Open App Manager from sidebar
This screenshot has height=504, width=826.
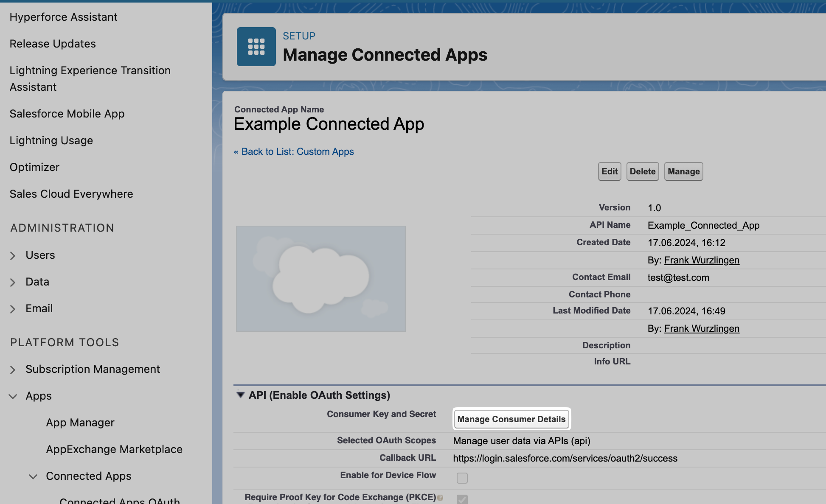point(80,423)
